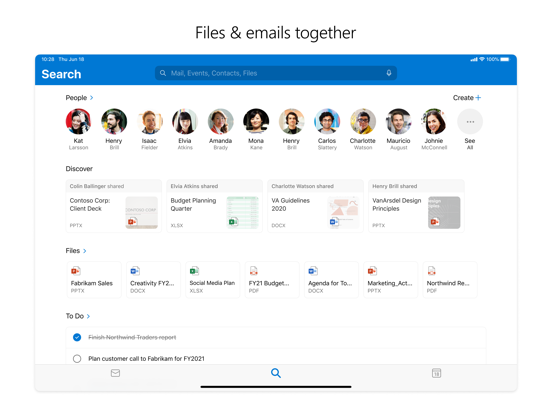Click the Create plus button

pos(467,98)
